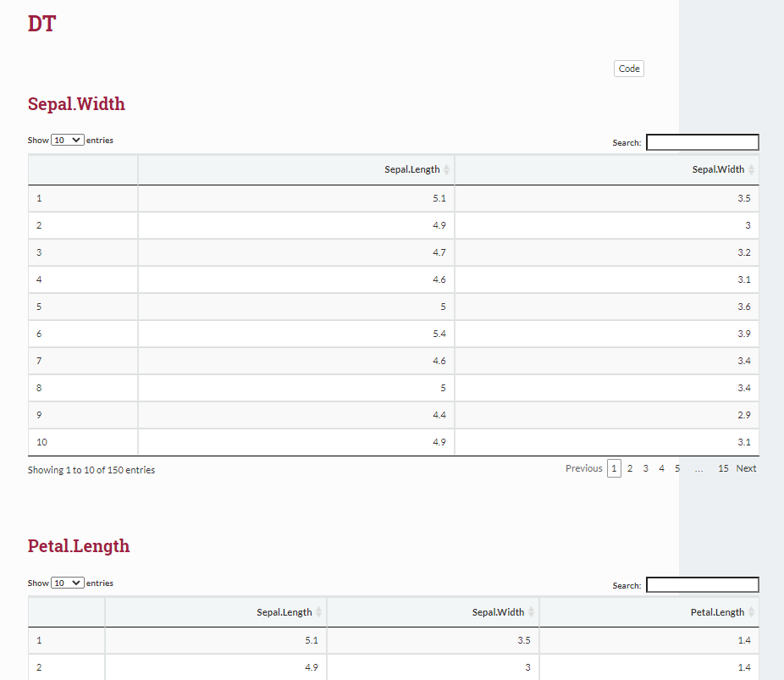
Task: Click the Petal.Length column header text
Action: click(717, 612)
